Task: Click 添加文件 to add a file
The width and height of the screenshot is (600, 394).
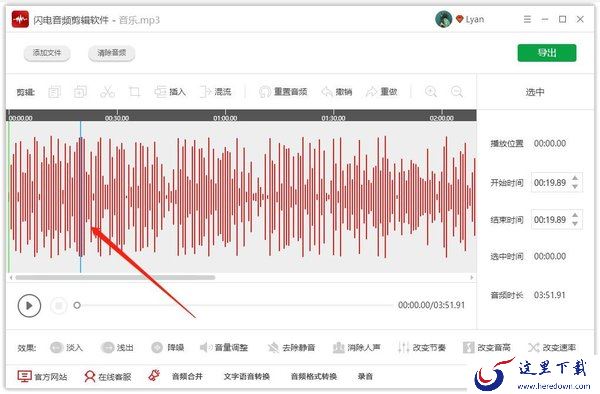Action: pos(47,53)
